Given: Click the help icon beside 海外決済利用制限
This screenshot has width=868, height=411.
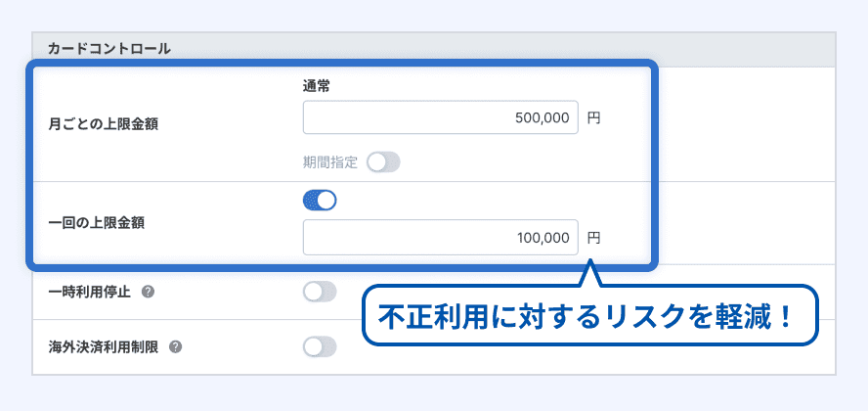Looking at the screenshot, I should tap(175, 346).
